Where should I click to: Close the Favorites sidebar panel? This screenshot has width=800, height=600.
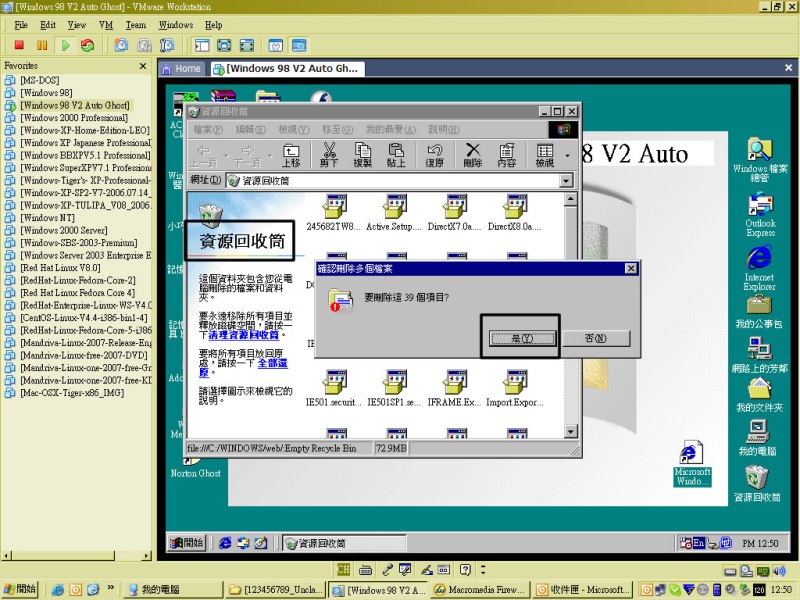coord(143,66)
